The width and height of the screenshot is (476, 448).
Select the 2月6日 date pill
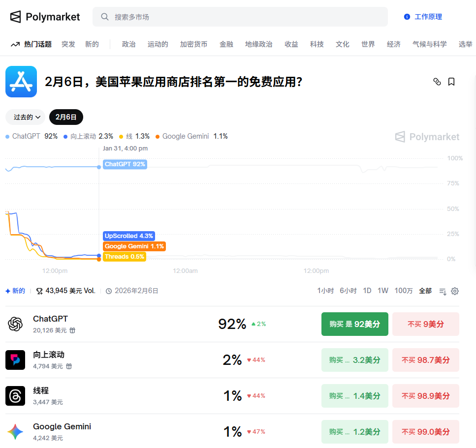click(66, 117)
